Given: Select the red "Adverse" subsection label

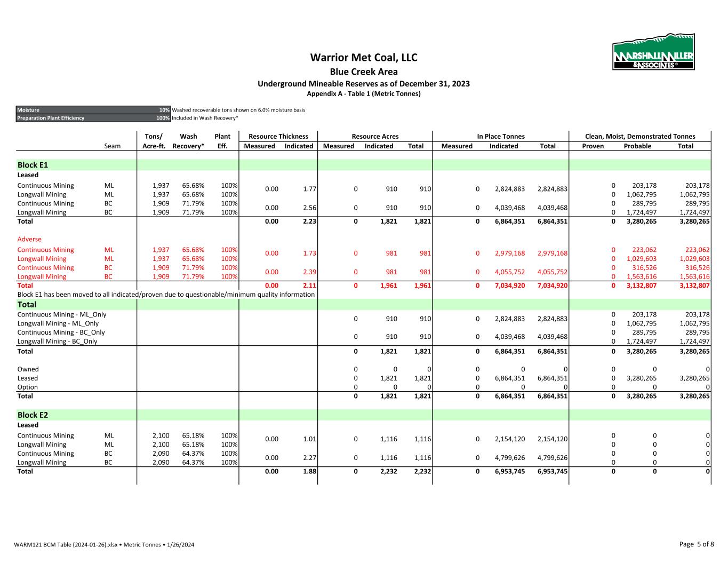Looking at the screenshot, I should click(x=29, y=239).
